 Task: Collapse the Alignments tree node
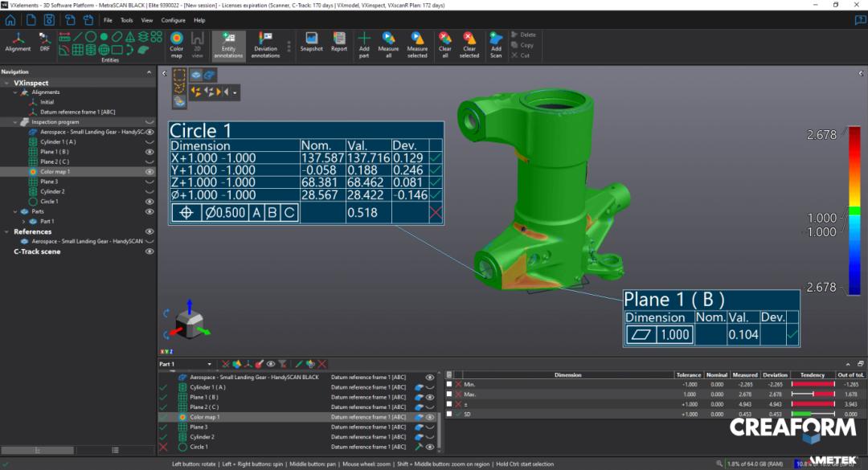15,92
